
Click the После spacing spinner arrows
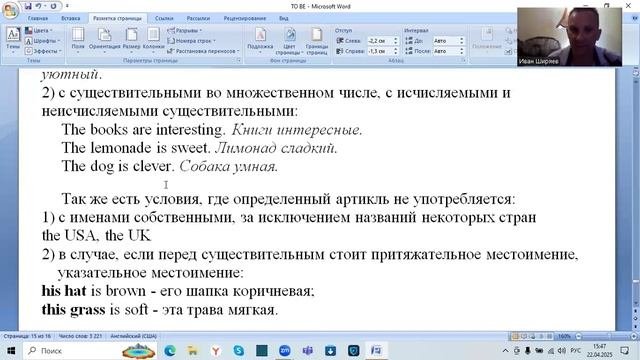[462, 51]
